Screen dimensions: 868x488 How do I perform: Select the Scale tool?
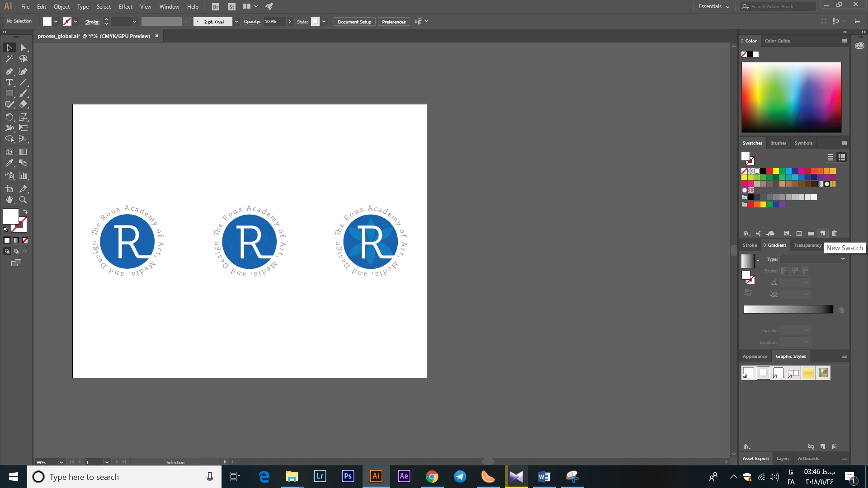click(x=23, y=117)
